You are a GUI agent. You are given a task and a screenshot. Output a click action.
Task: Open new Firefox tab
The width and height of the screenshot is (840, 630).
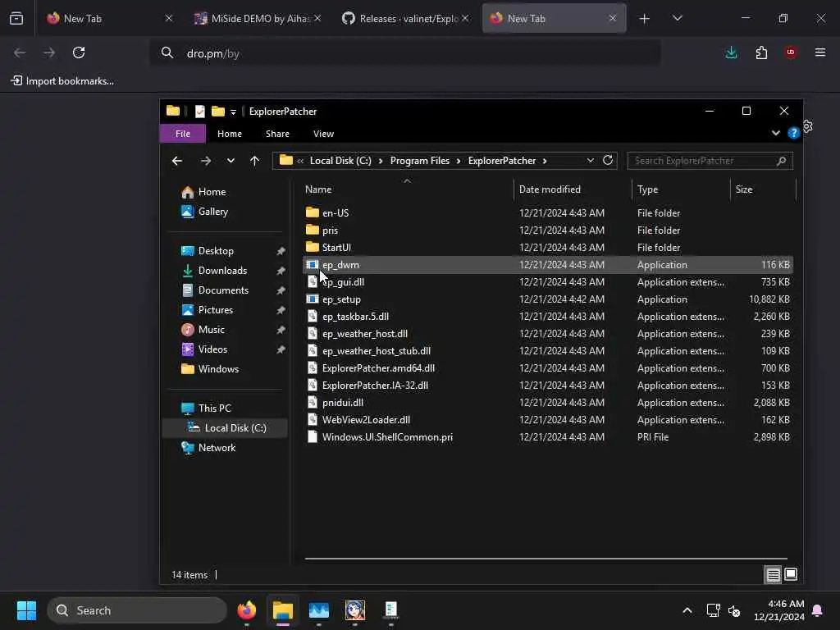pyautogui.click(x=645, y=19)
